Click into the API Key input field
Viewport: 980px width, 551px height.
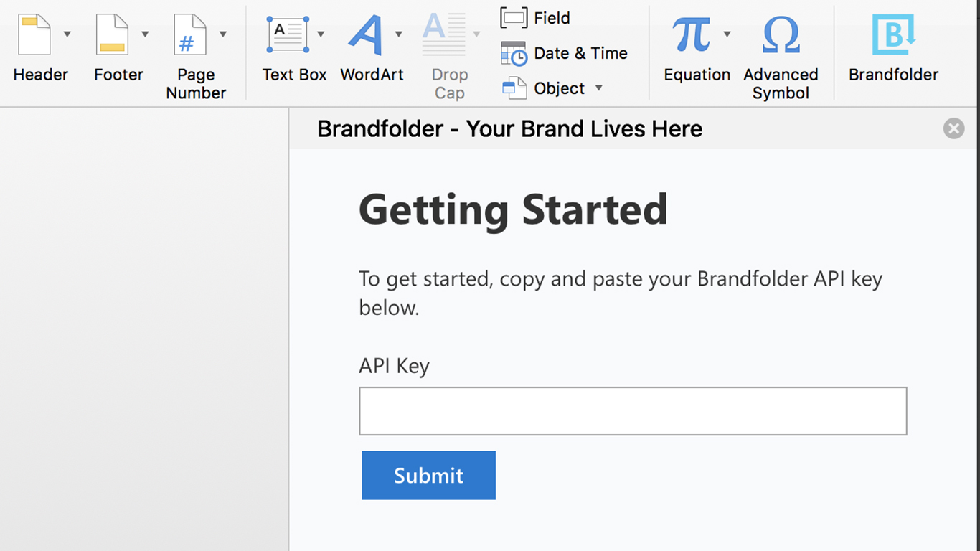point(633,411)
